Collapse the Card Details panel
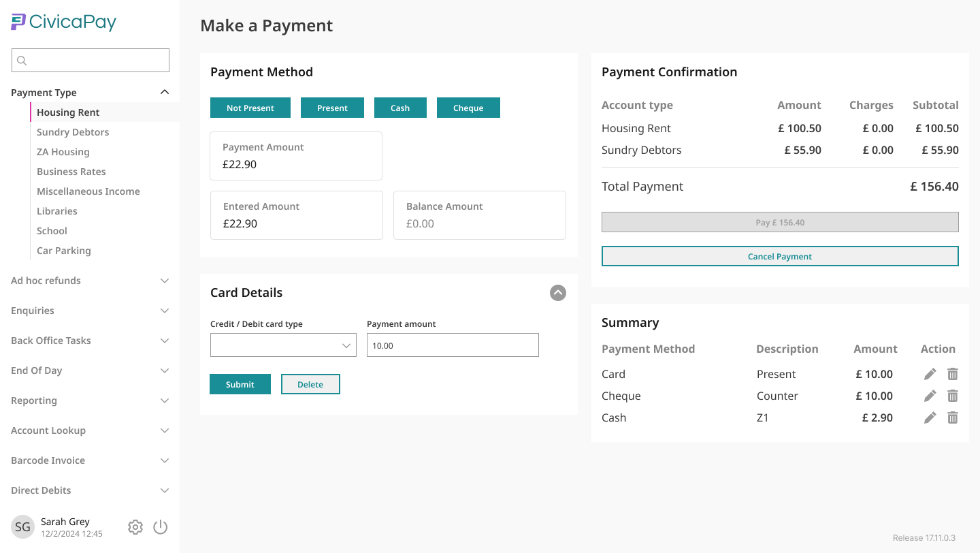Image resolution: width=980 pixels, height=553 pixels. [557, 293]
